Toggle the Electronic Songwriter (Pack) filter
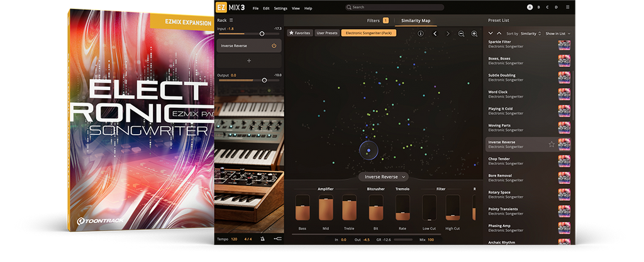The image size is (644, 262). click(x=369, y=33)
